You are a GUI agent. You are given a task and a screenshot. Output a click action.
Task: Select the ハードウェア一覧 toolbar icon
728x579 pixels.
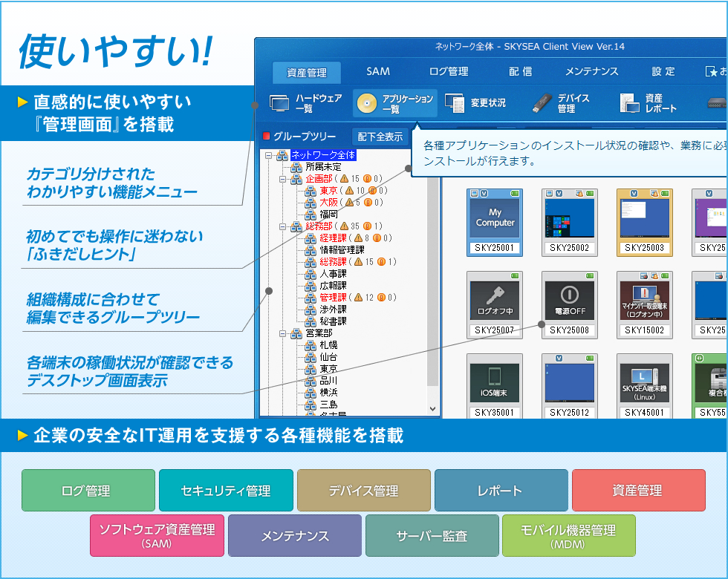tap(306, 100)
